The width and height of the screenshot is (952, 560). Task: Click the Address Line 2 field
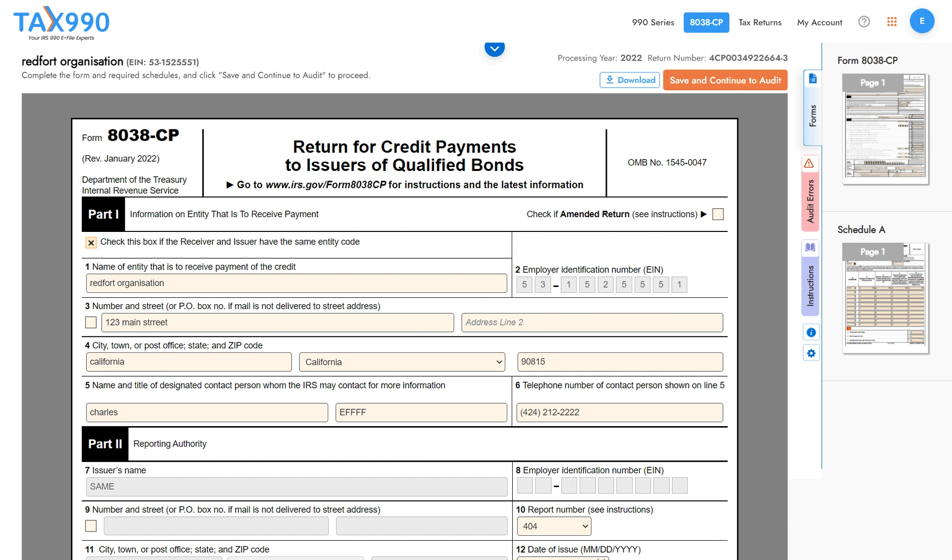click(592, 323)
